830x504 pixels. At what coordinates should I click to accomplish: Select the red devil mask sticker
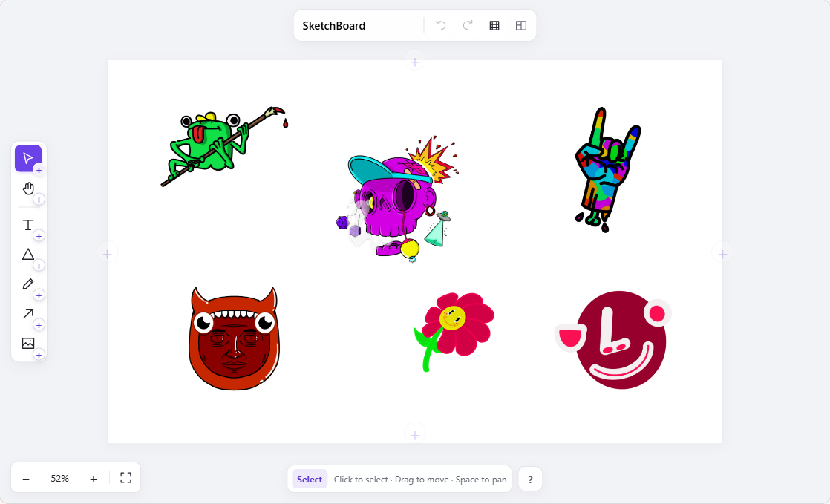(x=234, y=338)
